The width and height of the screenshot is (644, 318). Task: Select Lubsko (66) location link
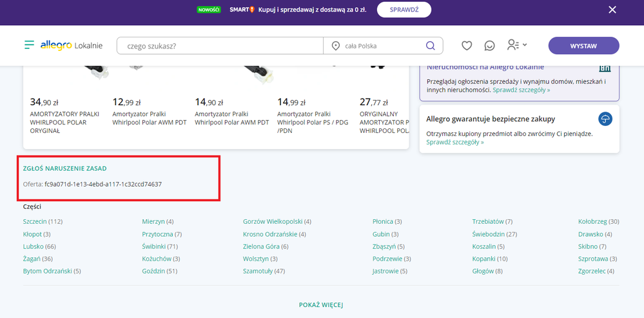pos(39,246)
